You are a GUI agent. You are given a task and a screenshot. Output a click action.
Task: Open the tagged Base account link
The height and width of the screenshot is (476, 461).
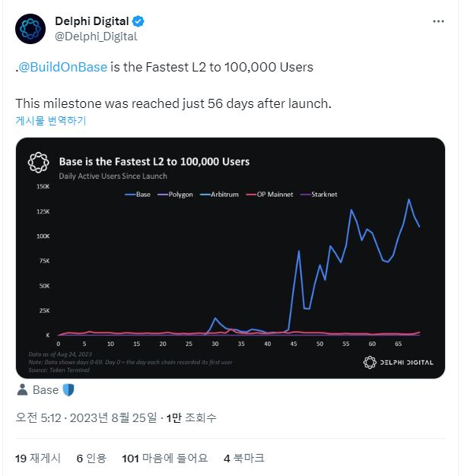[46, 390]
